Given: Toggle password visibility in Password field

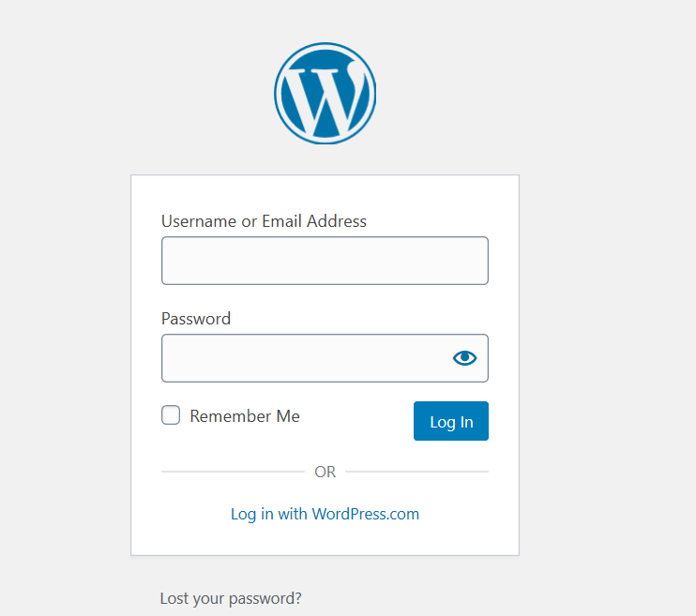Looking at the screenshot, I should click(464, 358).
